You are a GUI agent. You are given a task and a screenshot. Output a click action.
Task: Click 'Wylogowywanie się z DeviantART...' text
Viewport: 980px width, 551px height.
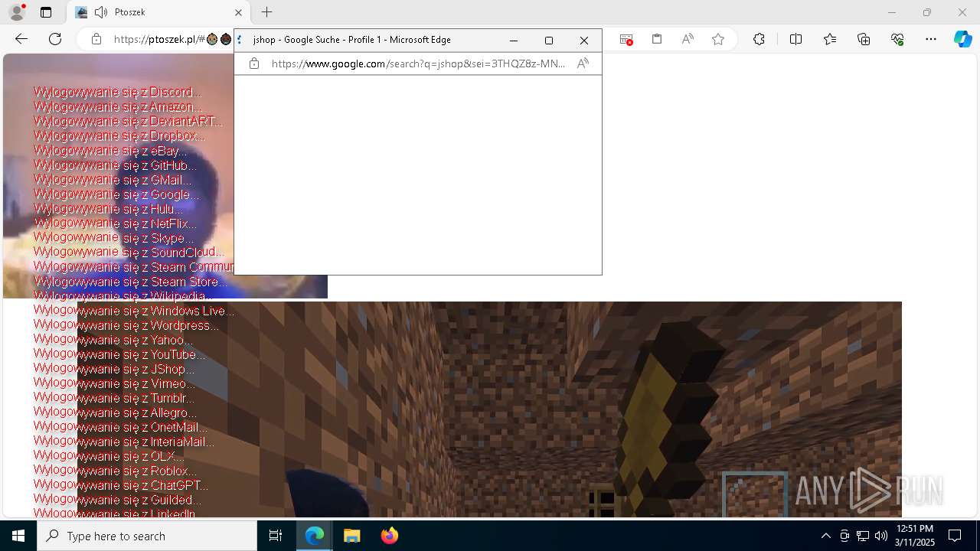tap(128, 121)
